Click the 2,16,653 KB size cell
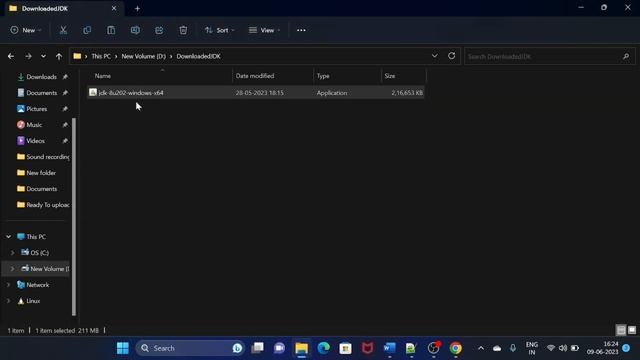Image resolution: width=640 pixels, height=360 pixels. coord(407,93)
